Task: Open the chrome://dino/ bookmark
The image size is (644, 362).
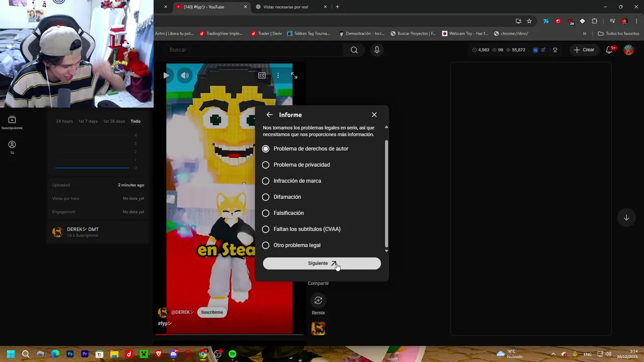Action: [511, 34]
